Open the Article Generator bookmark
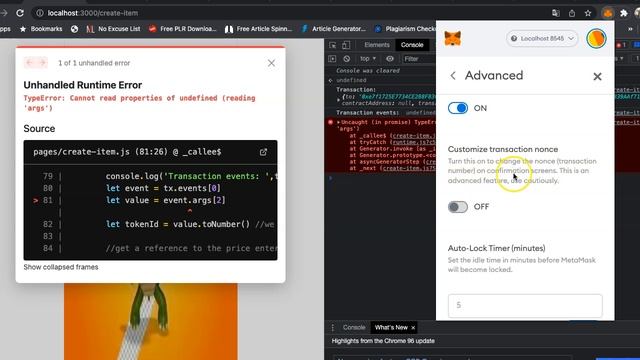The width and height of the screenshot is (640, 360). 333,29
